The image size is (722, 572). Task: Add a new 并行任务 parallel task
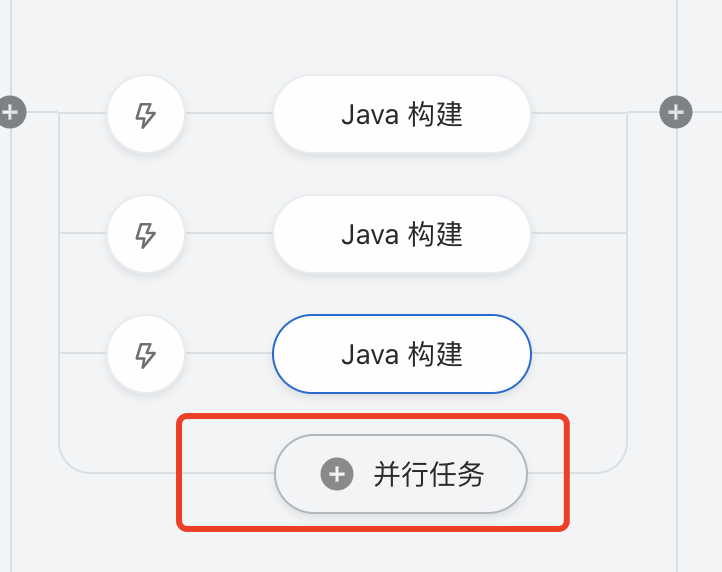click(x=401, y=474)
